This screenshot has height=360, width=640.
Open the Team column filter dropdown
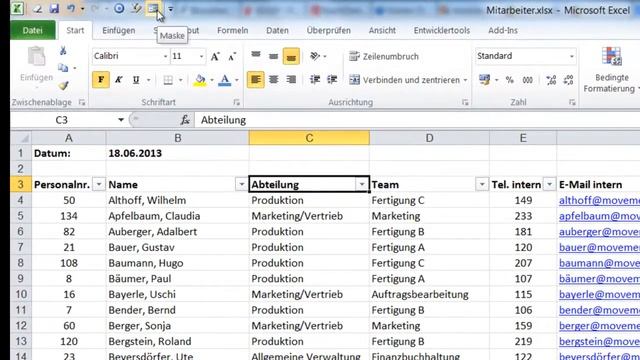[x=482, y=184]
